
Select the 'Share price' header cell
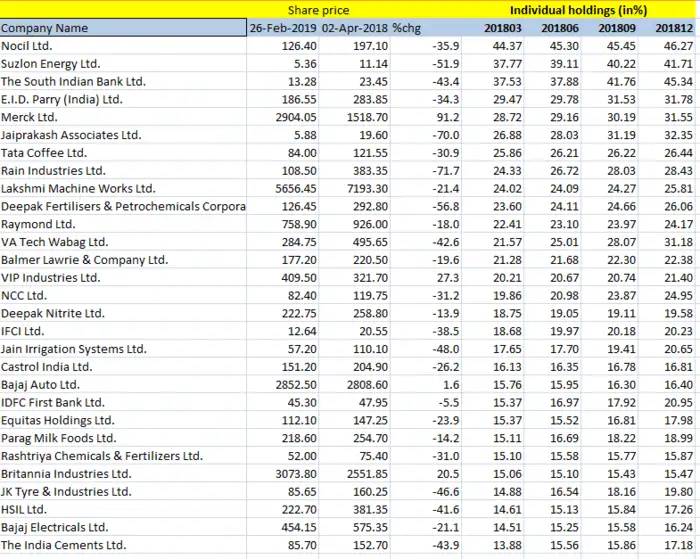coord(318,9)
